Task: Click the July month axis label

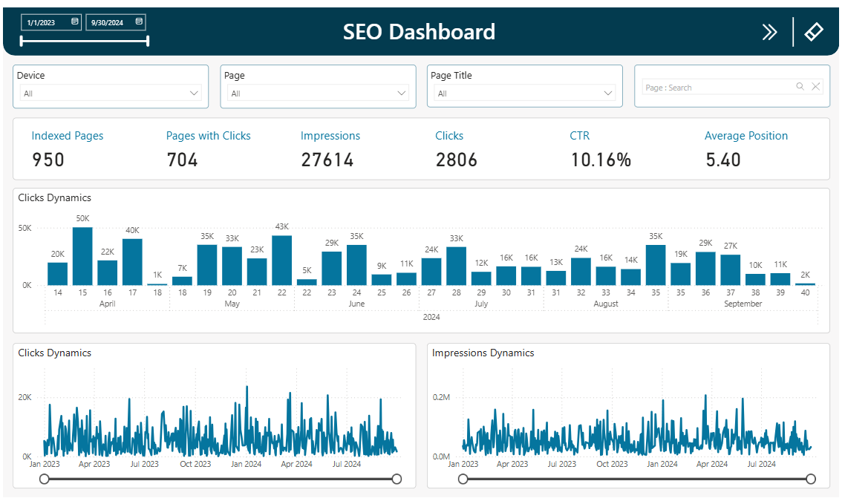Action: (481, 304)
